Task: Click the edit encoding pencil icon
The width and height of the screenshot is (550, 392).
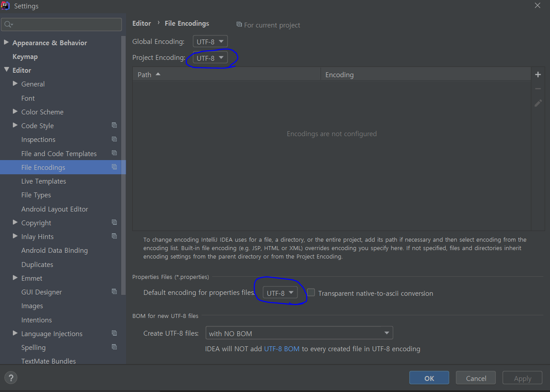Action: 538,103
